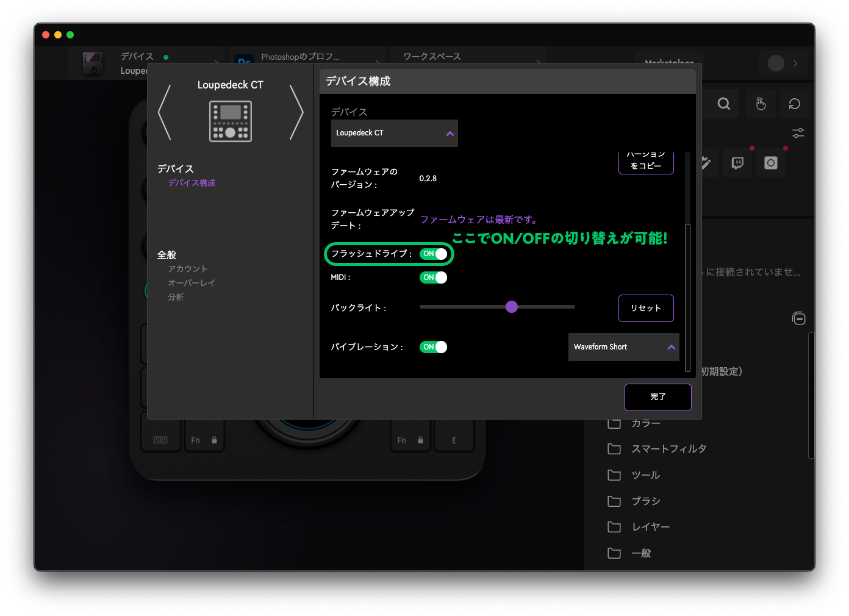Select デバイス構成 in the sidebar
Screen dimensions: 849x616
[x=192, y=183]
